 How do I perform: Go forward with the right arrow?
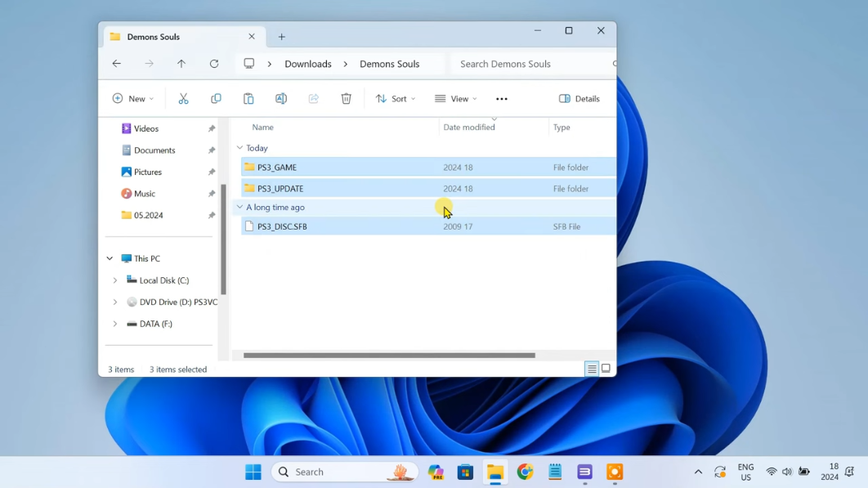(149, 64)
